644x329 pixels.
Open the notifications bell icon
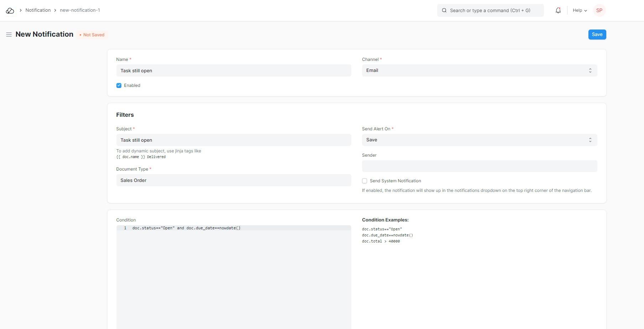[x=558, y=10]
